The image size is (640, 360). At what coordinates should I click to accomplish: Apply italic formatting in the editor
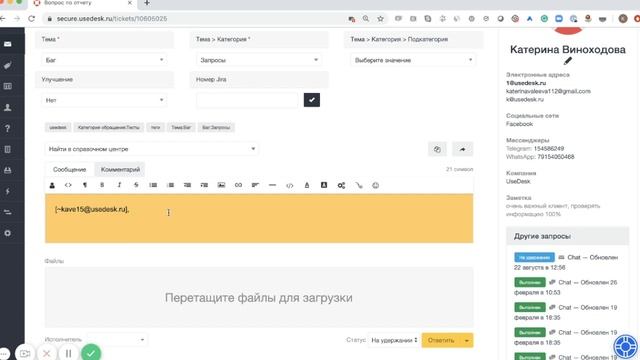tap(119, 185)
